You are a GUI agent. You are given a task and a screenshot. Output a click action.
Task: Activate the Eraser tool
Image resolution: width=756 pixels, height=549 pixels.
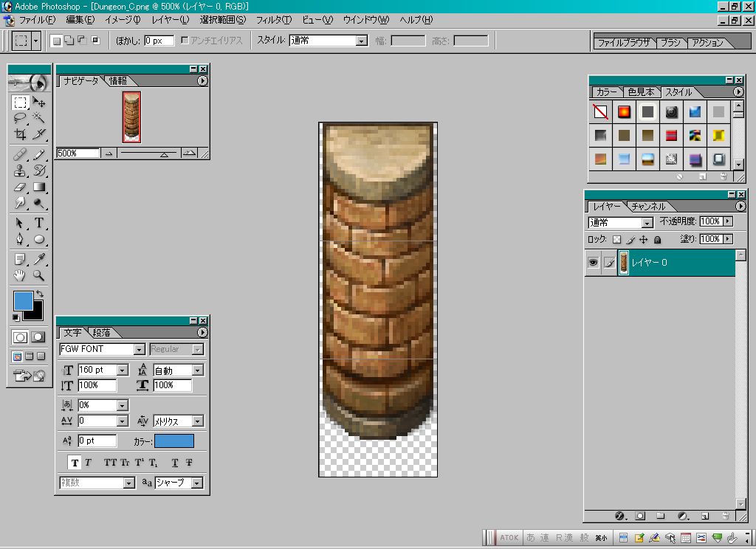tap(20, 187)
